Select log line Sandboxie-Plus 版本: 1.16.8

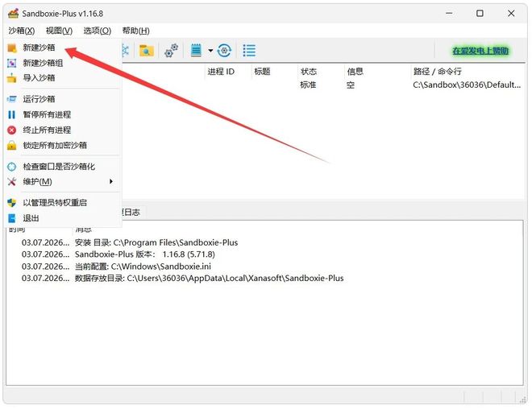(145, 254)
